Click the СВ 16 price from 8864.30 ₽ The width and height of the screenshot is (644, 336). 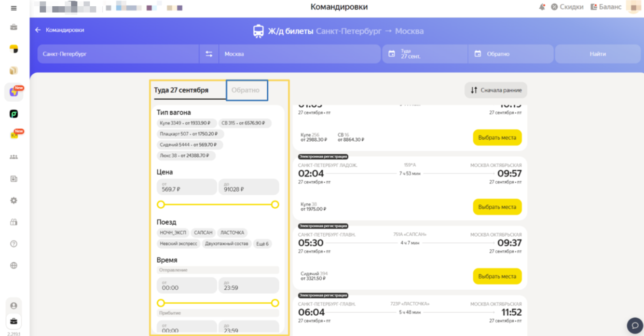coord(351,137)
